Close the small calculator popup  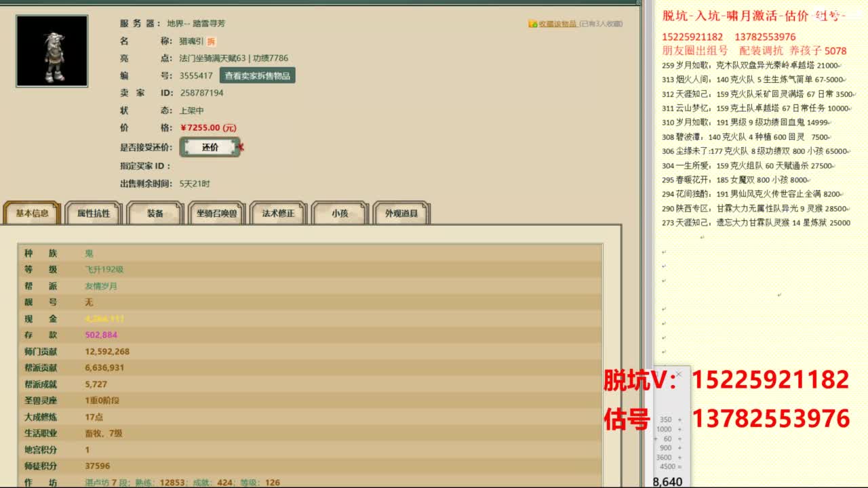tap(679, 374)
